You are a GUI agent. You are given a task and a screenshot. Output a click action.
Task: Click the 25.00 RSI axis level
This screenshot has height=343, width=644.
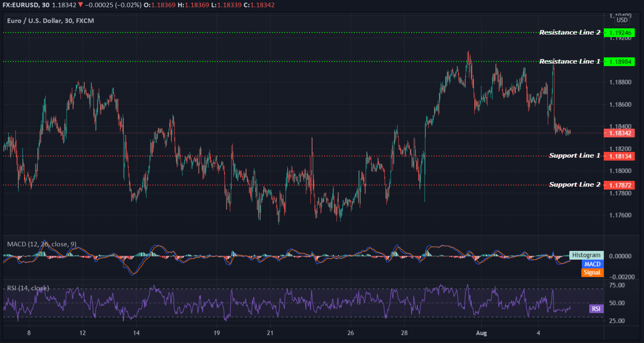617,321
